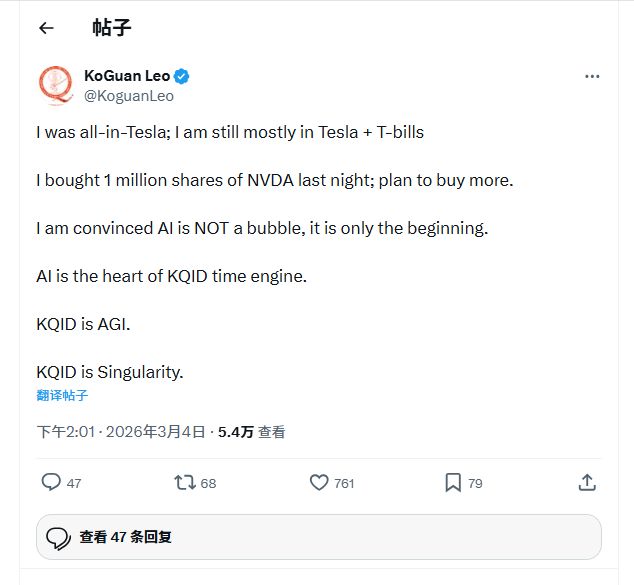This screenshot has width=634, height=585.
Task: Click the reply comment bubble icon
Action: [51, 482]
